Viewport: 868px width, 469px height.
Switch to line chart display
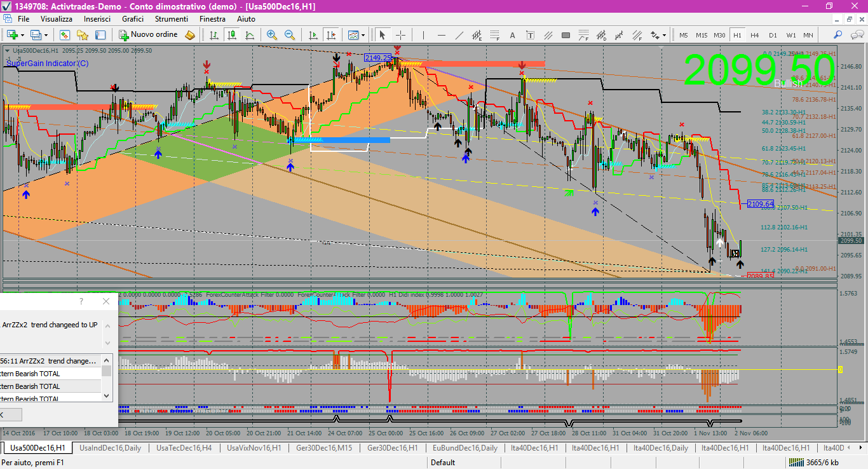[x=250, y=35]
